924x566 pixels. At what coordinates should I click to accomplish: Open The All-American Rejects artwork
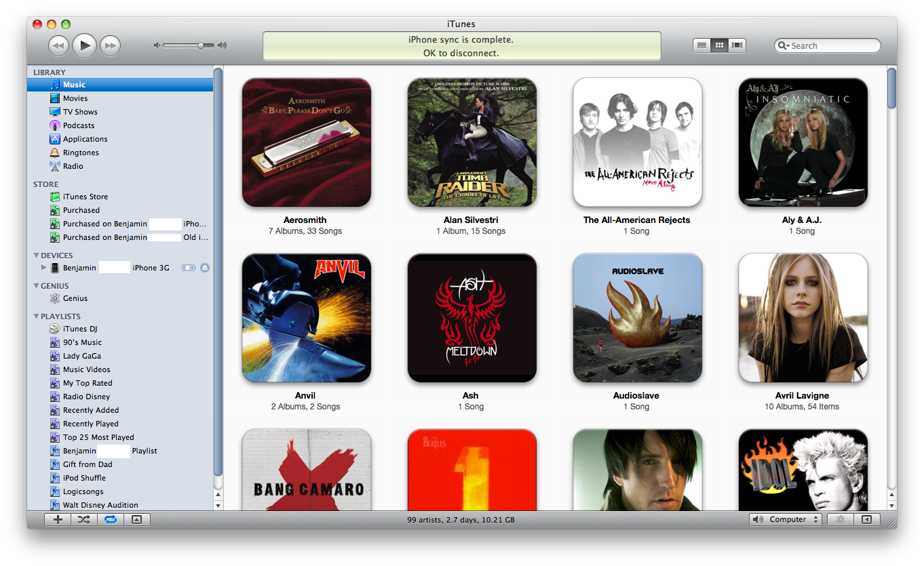pyautogui.click(x=638, y=142)
